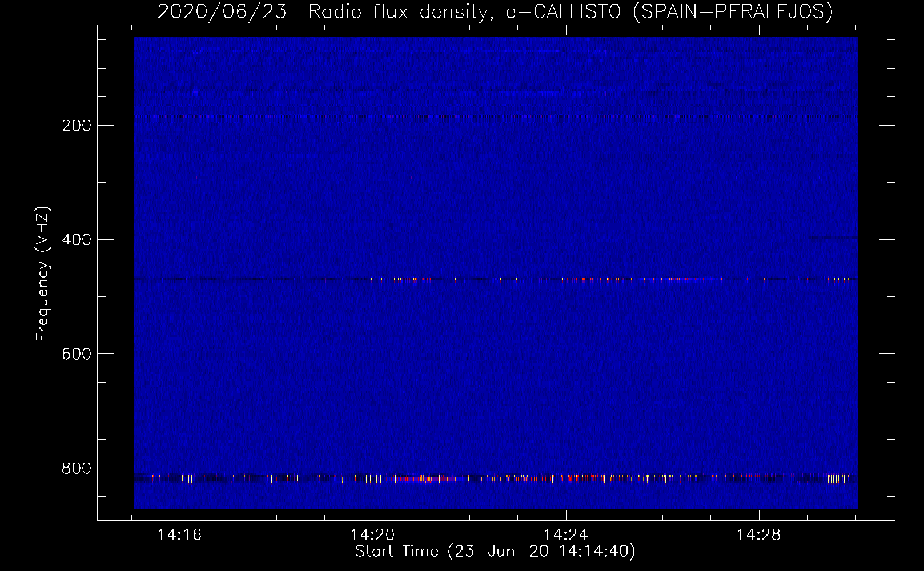
Task: Click the 400 frequency axis label
Action: (77, 240)
